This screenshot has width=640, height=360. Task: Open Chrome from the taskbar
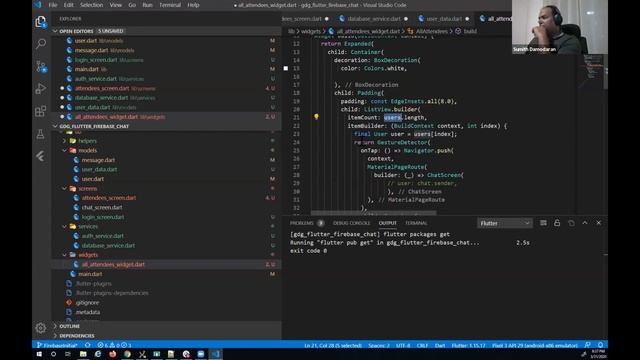127,354
